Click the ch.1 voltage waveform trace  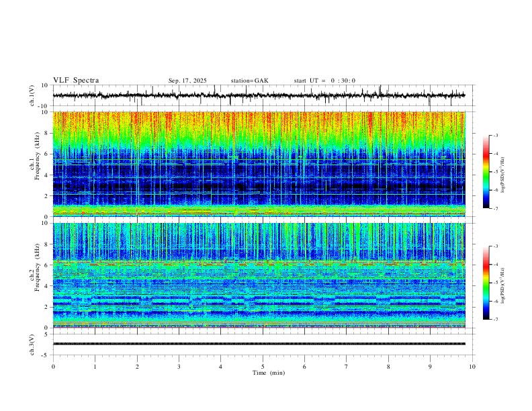point(259,95)
